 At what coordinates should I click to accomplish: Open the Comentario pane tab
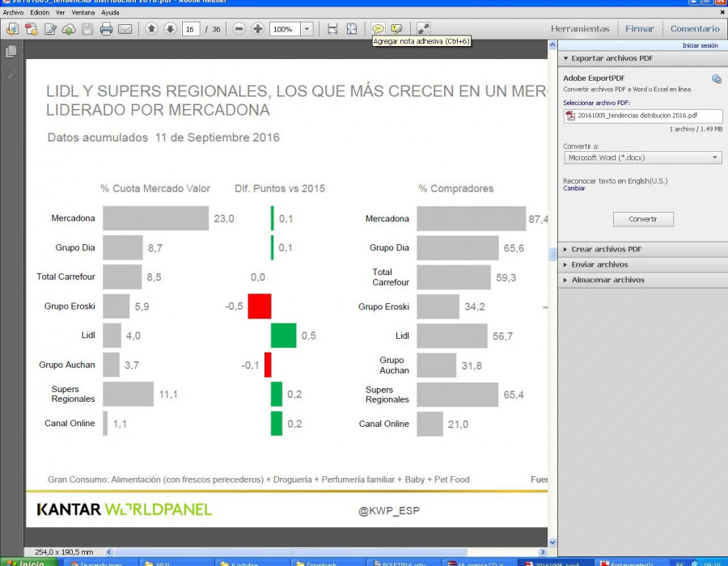[x=695, y=29]
